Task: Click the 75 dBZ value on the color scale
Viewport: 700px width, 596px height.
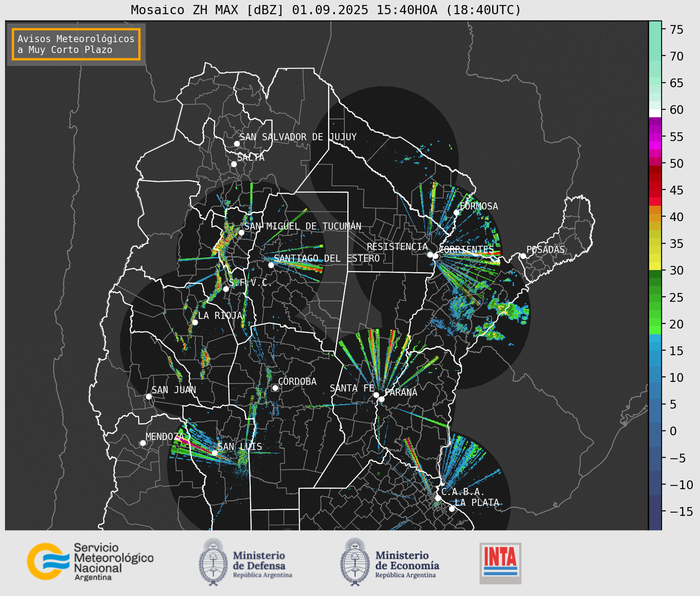Action: (x=677, y=29)
